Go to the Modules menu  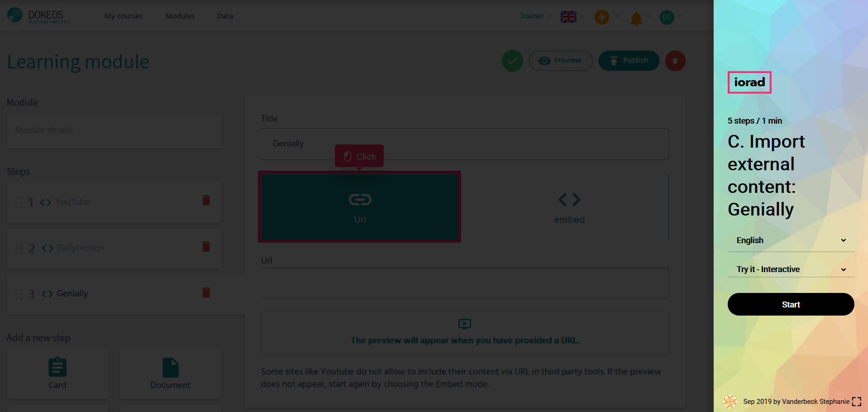[180, 16]
